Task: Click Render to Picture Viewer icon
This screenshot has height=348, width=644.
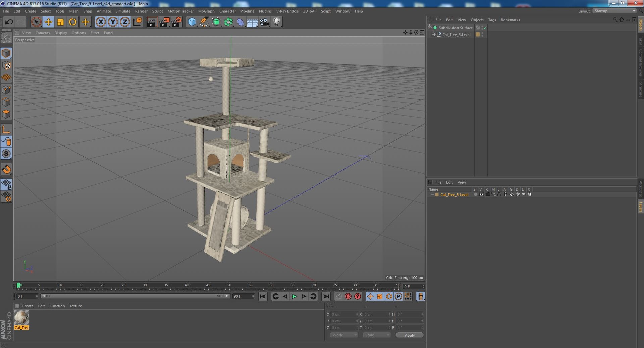Action: [164, 22]
